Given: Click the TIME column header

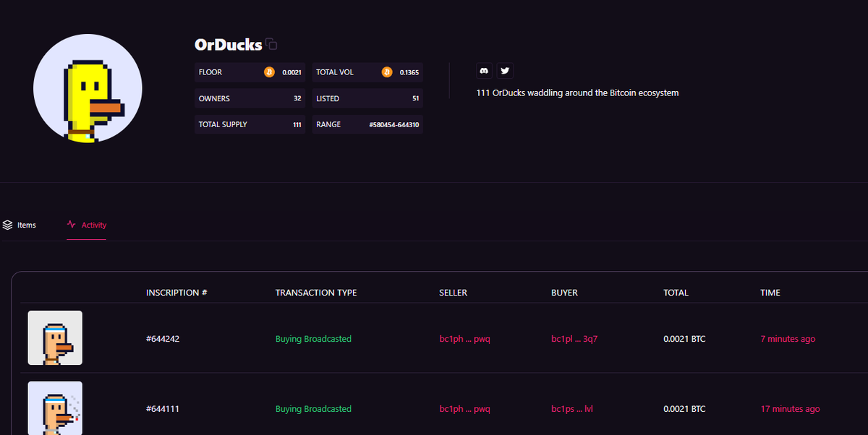Looking at the screenshot, I should tap(770, 293).
